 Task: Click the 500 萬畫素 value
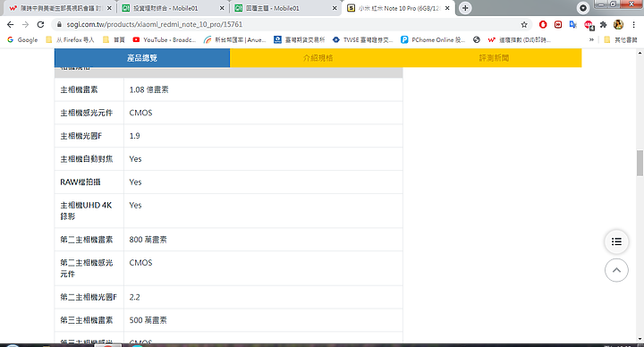click(x=148, y=320)
